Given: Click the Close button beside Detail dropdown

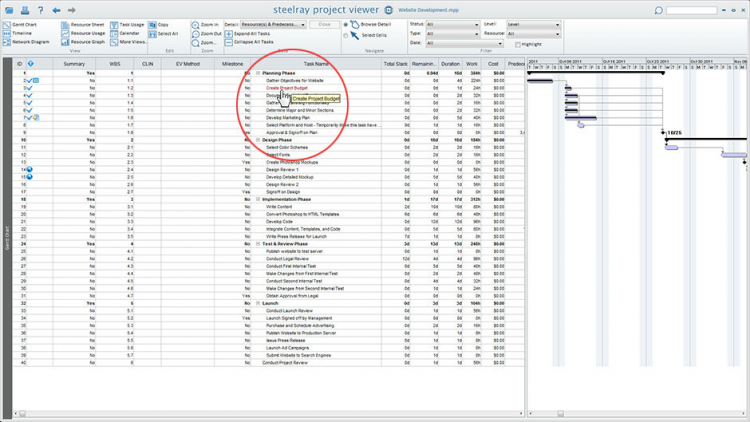Looking at the screenshot, I should 323,24.
